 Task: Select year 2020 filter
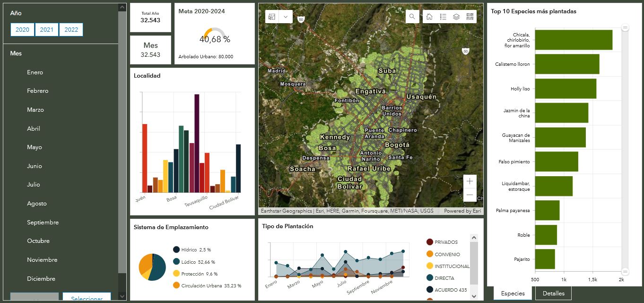pyautogui.click(x=22, y=30)
